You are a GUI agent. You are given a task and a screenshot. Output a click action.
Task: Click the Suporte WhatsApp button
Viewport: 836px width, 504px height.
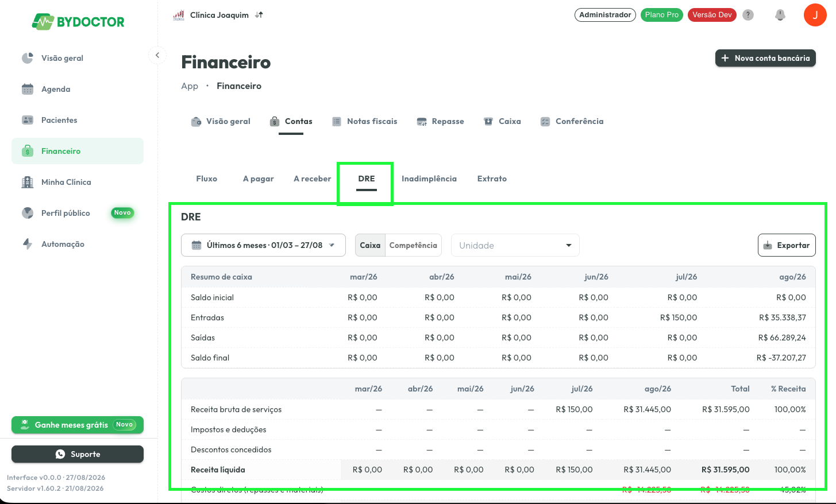click(x=78, y=454)
